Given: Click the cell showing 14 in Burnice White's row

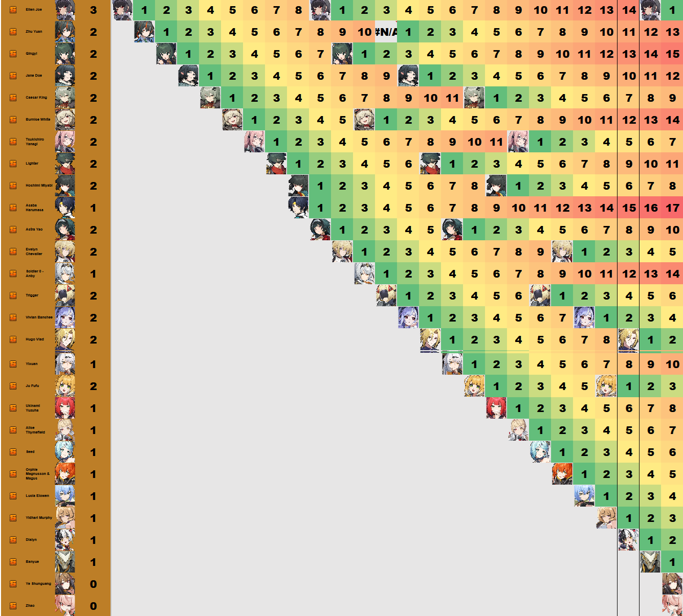Looking at the screenshot, I should (672, 120).
